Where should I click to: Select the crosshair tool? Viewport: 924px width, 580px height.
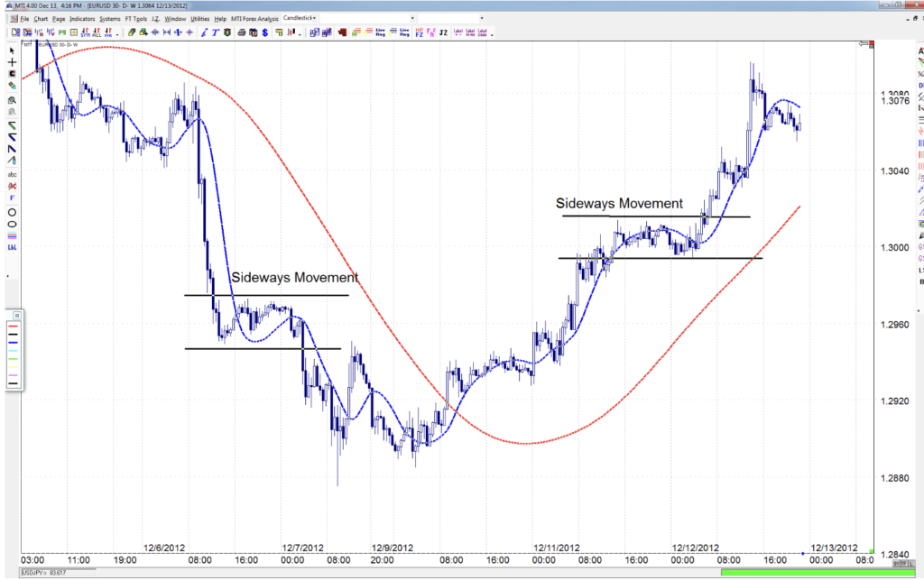(11, 60)
